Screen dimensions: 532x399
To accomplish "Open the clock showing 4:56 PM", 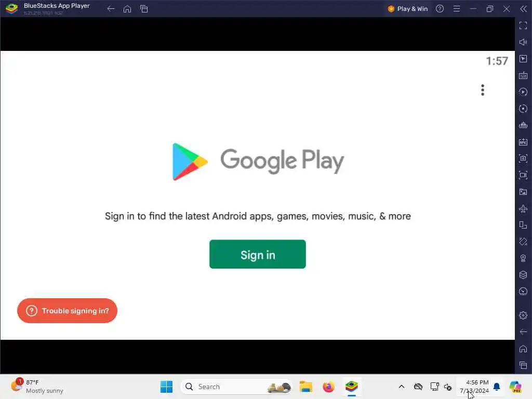I will pyautogui.click(x=474, y=387).
